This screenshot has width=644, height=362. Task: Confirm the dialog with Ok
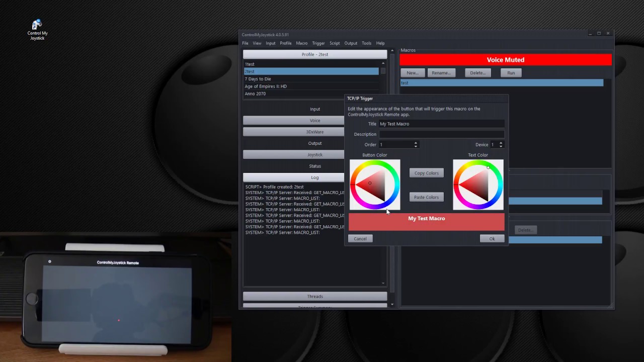(492, 239)
